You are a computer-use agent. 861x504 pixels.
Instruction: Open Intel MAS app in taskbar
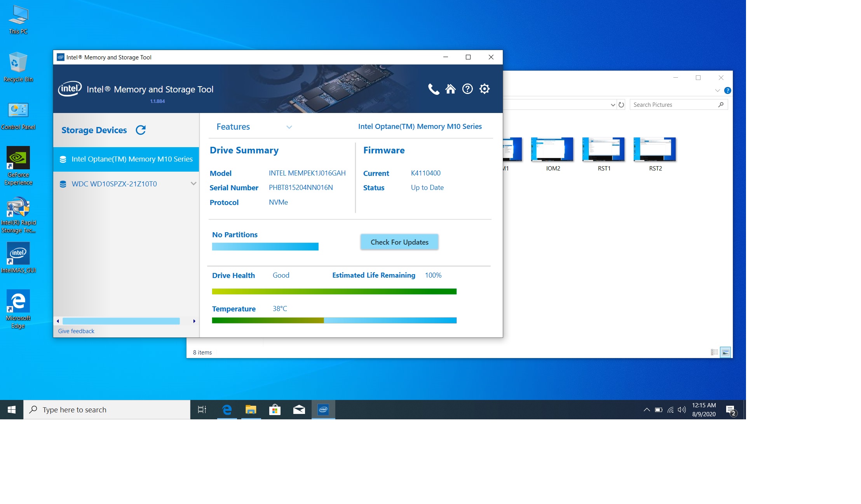pos(323,410)
